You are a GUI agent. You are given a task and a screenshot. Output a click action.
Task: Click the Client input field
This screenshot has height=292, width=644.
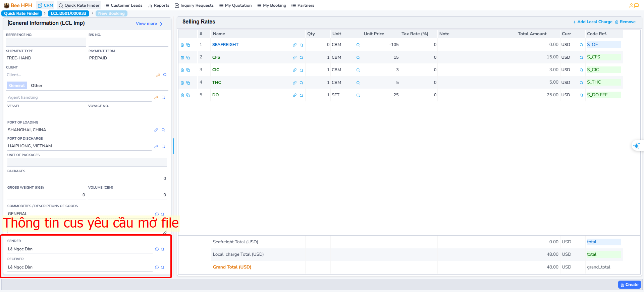pyautogui.click(x=79, y=75)
